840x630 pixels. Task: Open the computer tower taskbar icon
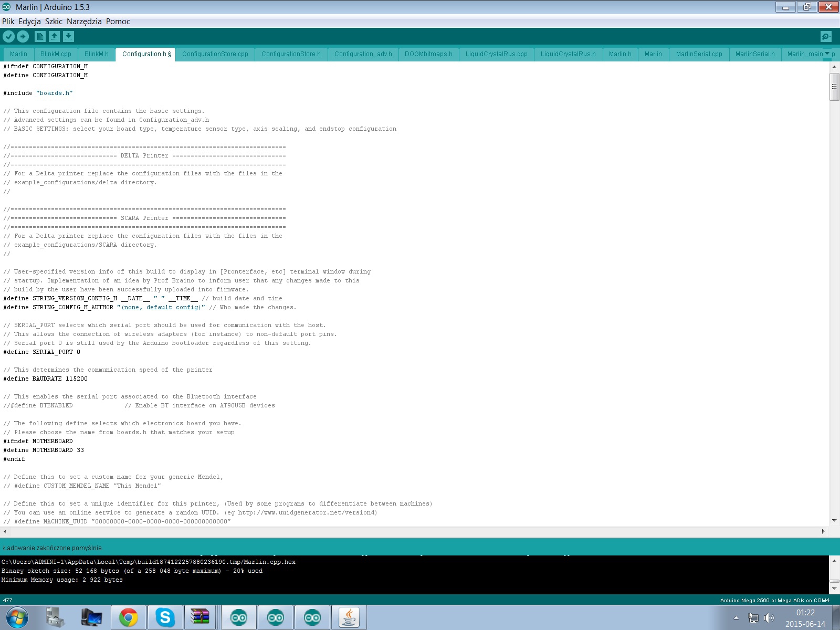point(55,617)
